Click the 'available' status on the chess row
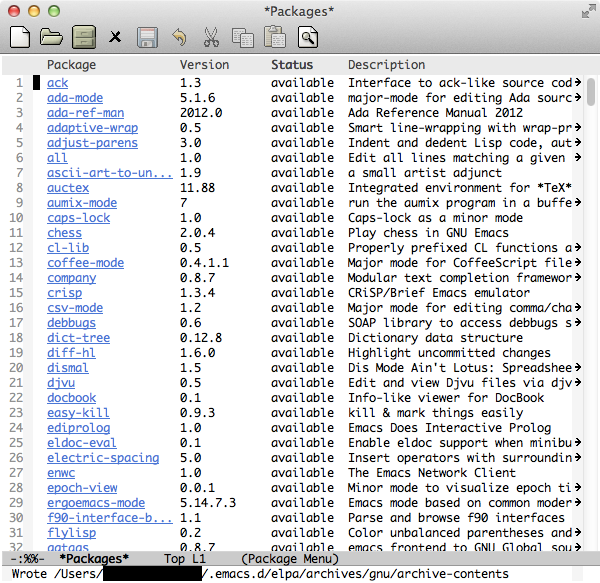Screen dimensions: 600x583 click(x=302, y=233)
